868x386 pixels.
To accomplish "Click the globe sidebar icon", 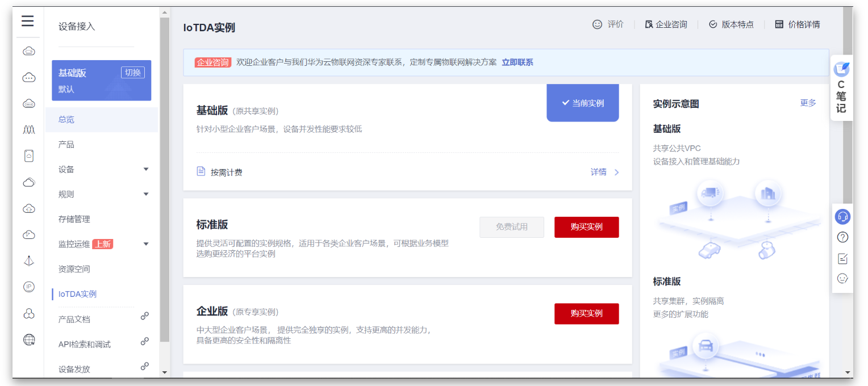I will click(x=29, y=339).
